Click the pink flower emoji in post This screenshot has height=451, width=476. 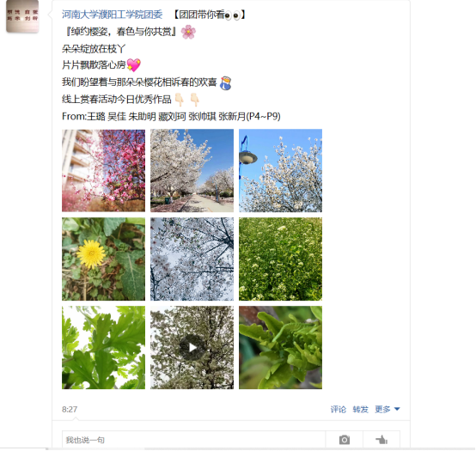click(x=188, y=32)
